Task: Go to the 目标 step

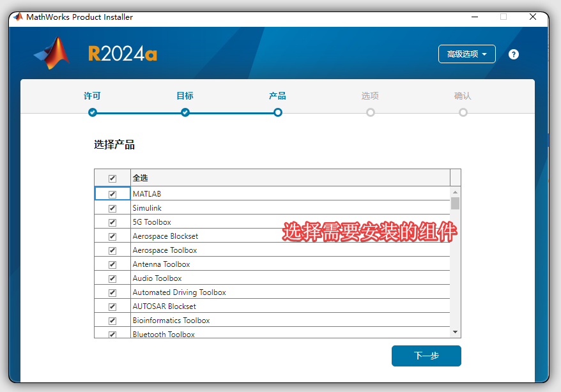Action: [185, 96]
